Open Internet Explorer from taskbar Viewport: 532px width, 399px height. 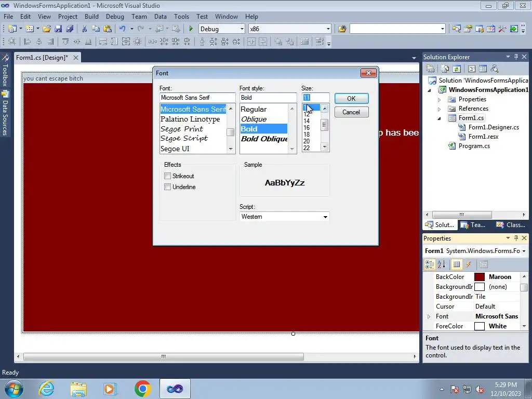click(46, 389)
